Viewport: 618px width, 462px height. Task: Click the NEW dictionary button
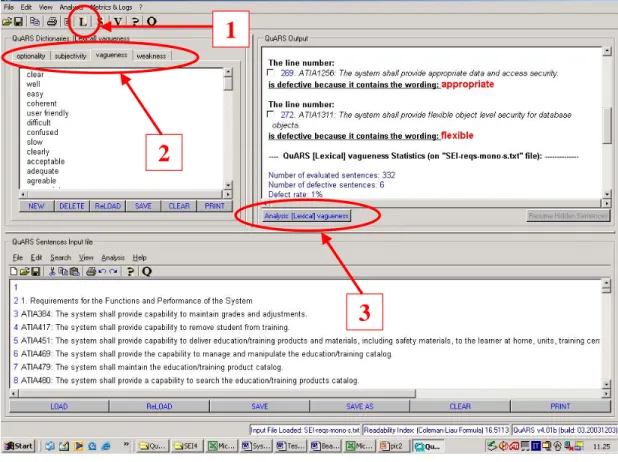pyautogui.click(x=36, y=206)
